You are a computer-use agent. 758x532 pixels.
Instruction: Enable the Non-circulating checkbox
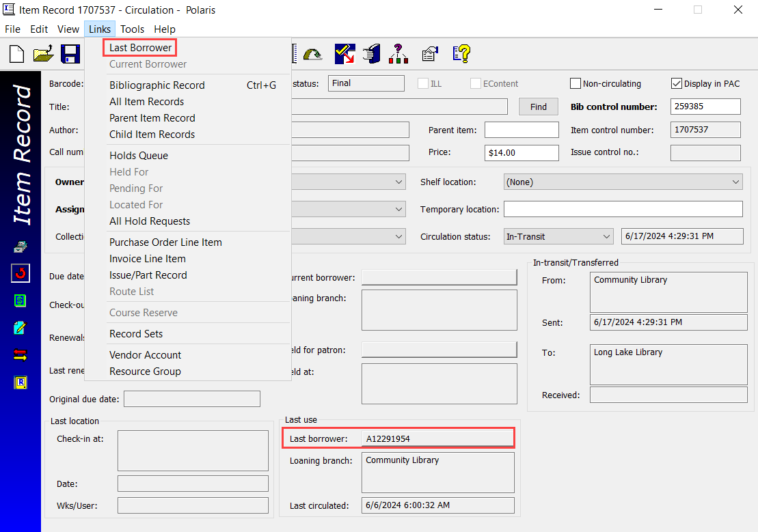pyautogui.click(x=576, y=83)
